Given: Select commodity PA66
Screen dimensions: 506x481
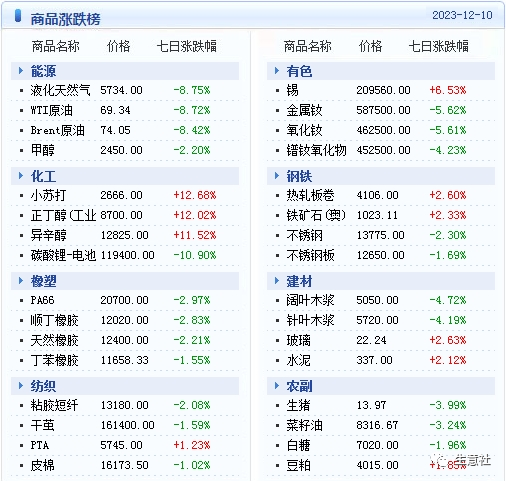Looking at the screenshot, I should click(42, 300).
